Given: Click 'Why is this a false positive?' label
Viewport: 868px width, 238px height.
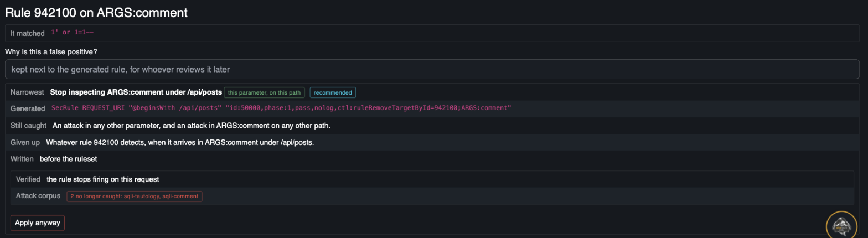Looking at the screenshot, I should [x=51, y=52].
